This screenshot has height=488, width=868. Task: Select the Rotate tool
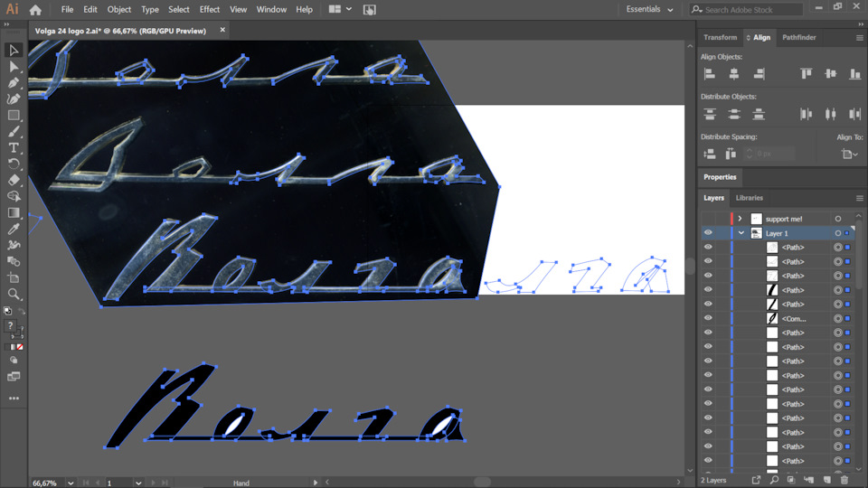(14, 164)
